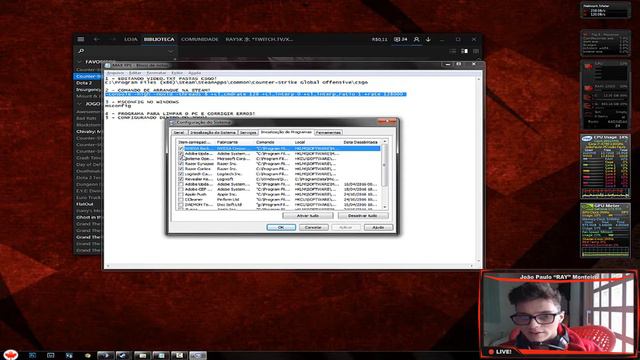
Task: Open the Steam hamburger menu icon
Action: click(x=80, y=39)
